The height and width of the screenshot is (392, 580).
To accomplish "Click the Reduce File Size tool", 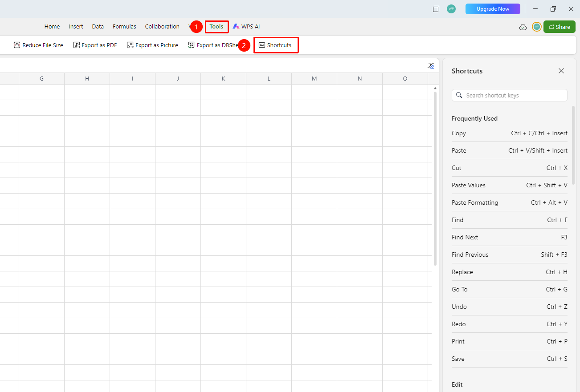I will (38, 45).
